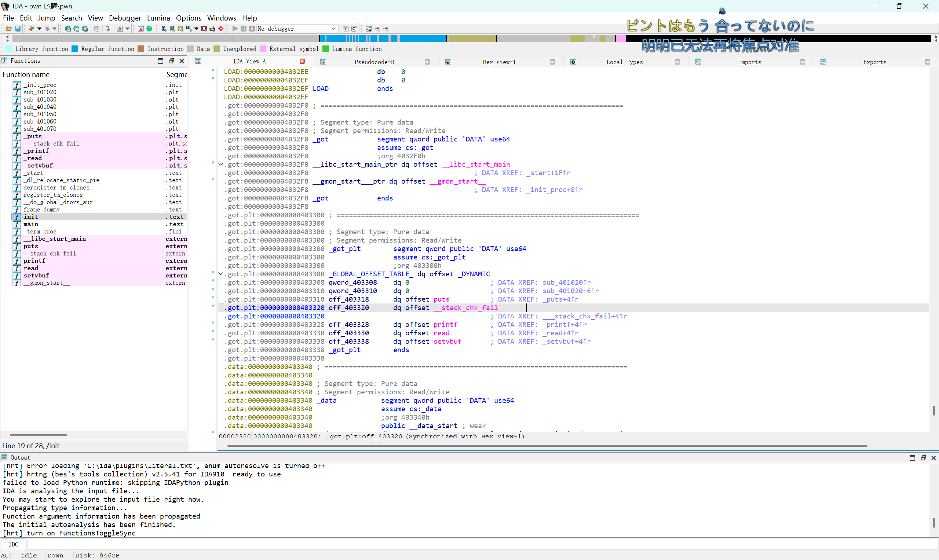Screen dimensions: 939x560
Task: Click the red square stop toolbar icon
Action: 204,29
